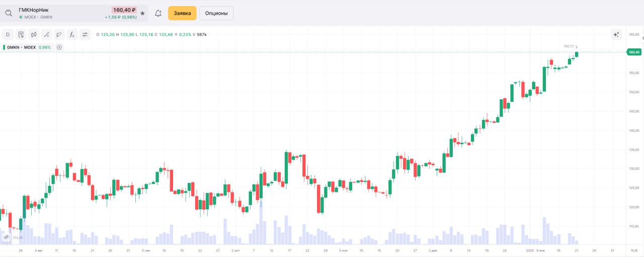Add comparison symbol with plus button
Viewport: 644px width, 257px height.
(x=59, y=47)
